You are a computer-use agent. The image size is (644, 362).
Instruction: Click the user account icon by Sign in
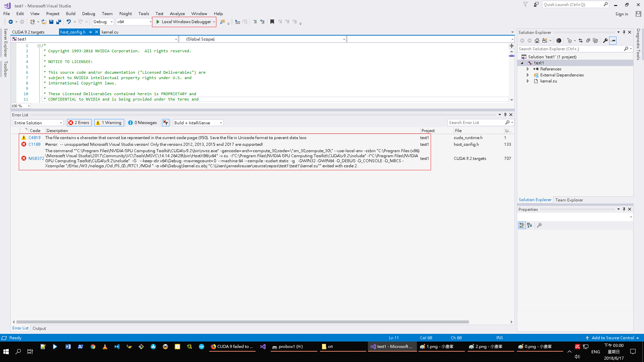click(638, 14)
